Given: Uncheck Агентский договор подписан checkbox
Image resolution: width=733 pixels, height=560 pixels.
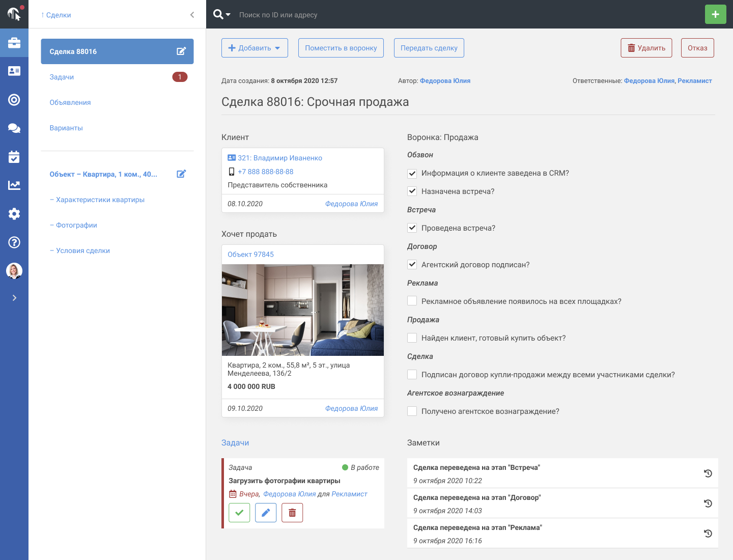Looking at the screenshot, I should coord(412,265).
